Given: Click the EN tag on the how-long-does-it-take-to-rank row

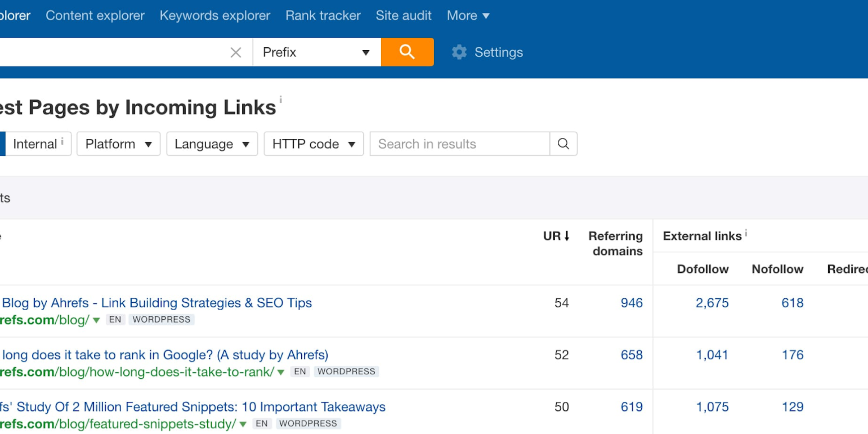Looking at the screenshot, I should click(x=300, y=371).
